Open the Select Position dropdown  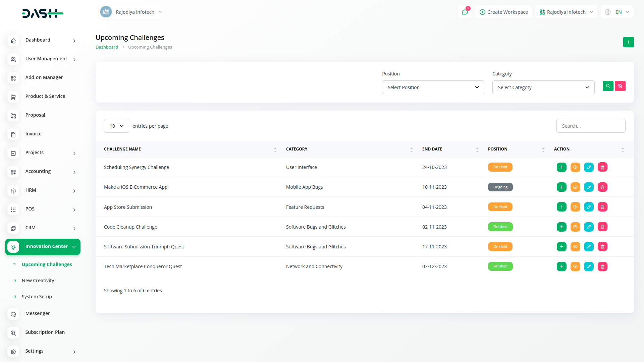point(433,87)
